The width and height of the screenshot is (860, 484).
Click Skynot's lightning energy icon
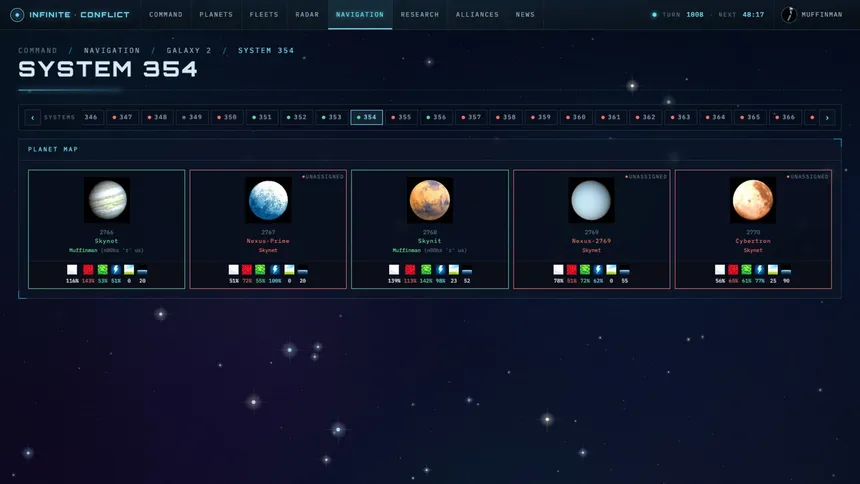coord(116,269)
